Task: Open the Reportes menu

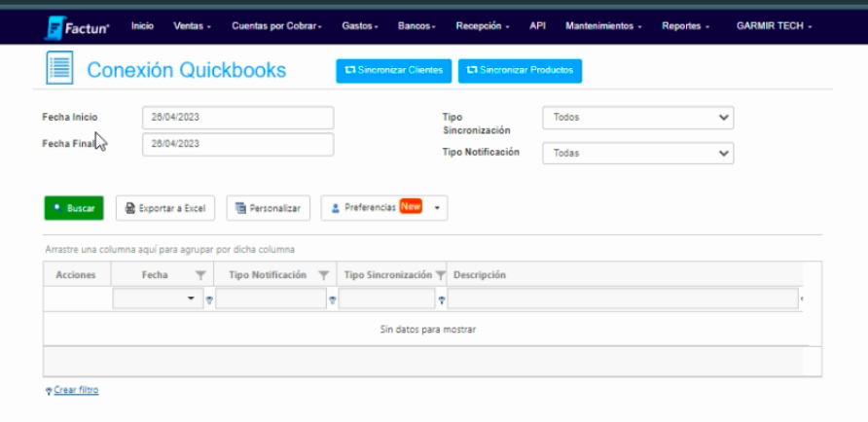Action: (x=685, y=26)
